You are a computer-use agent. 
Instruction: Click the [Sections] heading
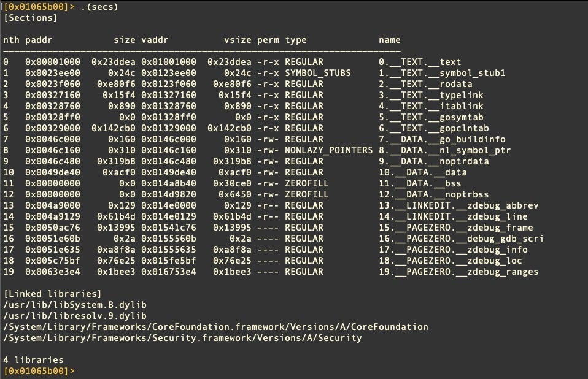pyautogui.click(x=30, y=18)
